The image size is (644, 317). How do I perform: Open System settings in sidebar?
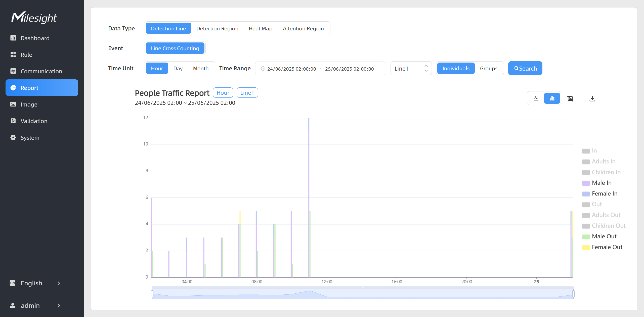point(30,138)
